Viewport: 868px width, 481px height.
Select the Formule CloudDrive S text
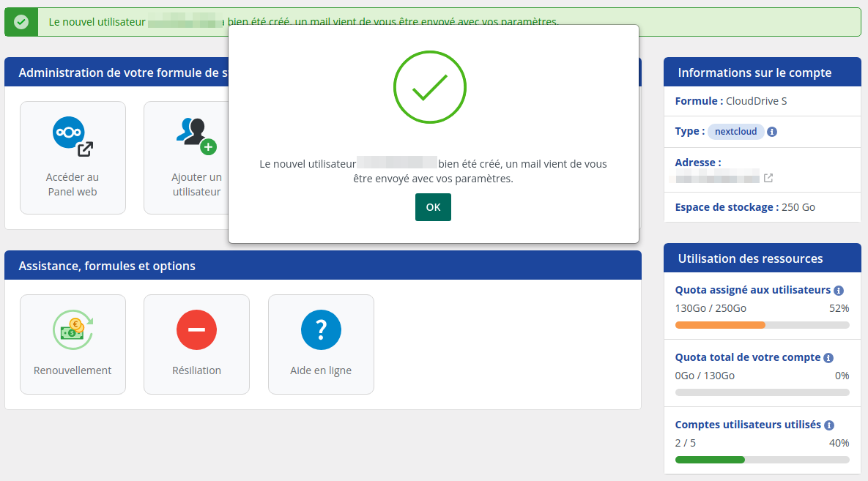(x=731, y=101)
